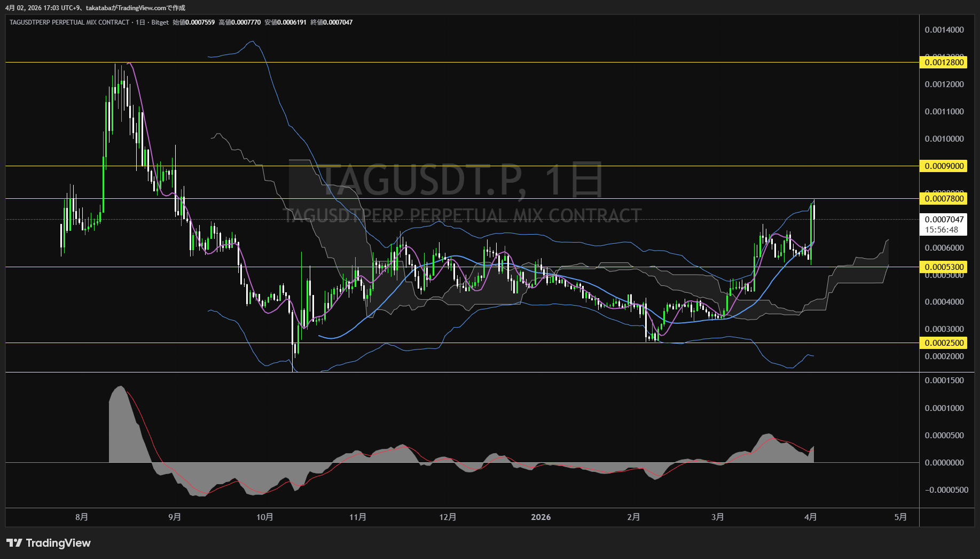Click the timestamp text at top left
The width and height of the screenshot is (980, 559).
click(96, 8)
